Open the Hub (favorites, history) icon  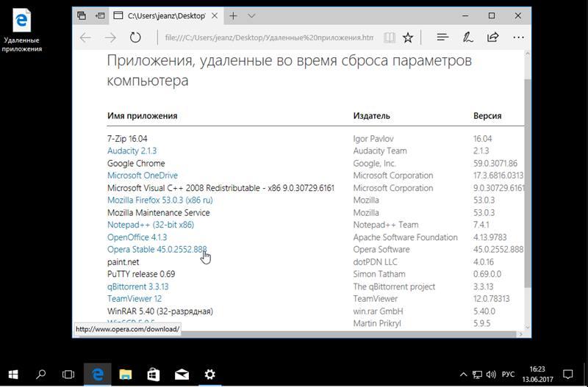443,37
